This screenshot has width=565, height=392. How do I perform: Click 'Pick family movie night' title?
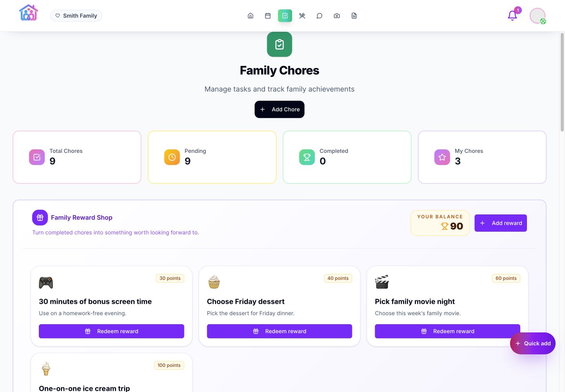(x=415, y=301)
